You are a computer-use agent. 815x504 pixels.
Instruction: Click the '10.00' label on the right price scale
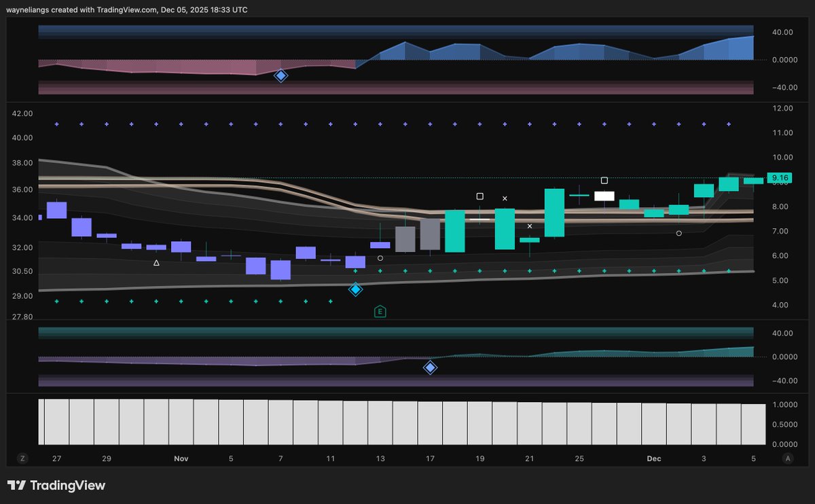click(783, 158)
